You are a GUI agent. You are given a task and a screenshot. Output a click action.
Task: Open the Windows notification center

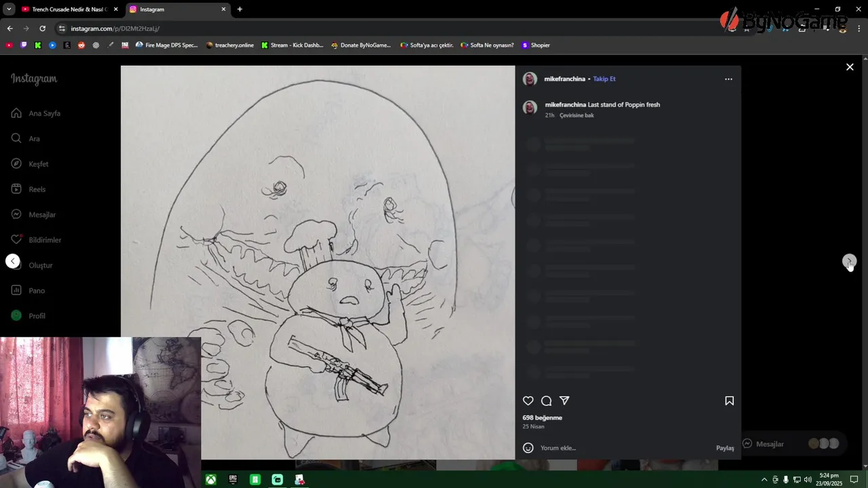854,480
